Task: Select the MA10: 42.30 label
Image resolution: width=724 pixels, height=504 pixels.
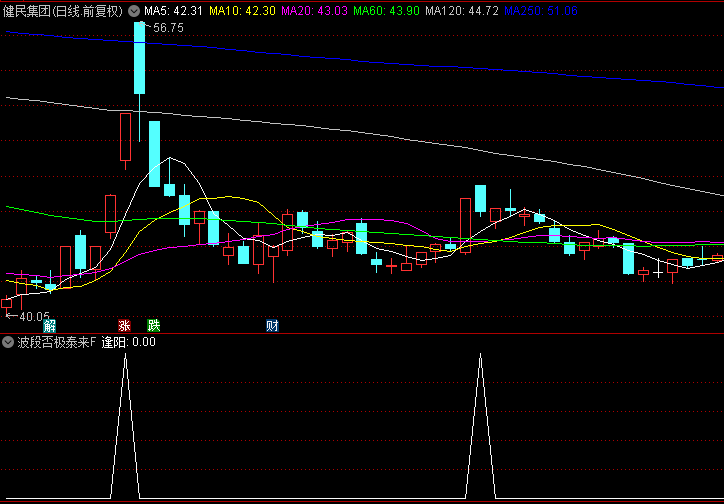Action: coord(243,11)
